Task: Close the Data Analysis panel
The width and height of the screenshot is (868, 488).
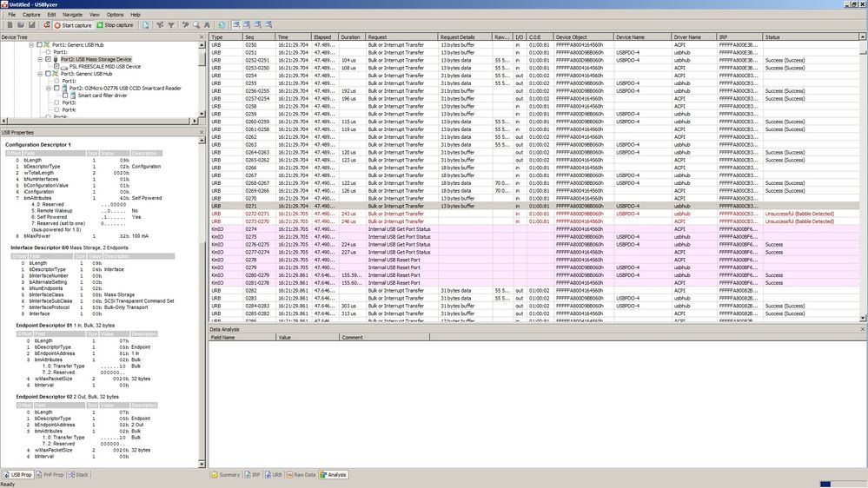Action: (x=863, y=328)
